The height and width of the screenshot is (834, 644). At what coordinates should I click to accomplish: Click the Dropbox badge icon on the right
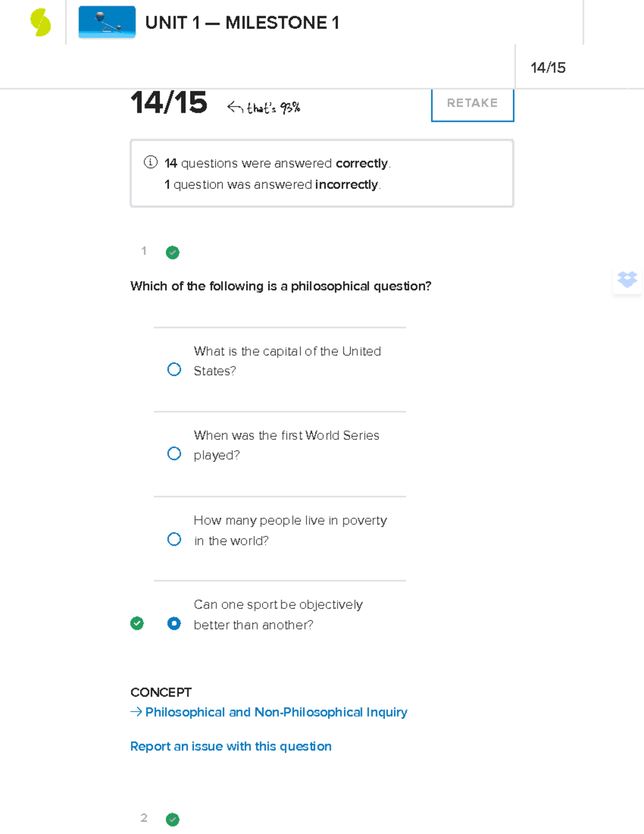[x=626, y=280]
